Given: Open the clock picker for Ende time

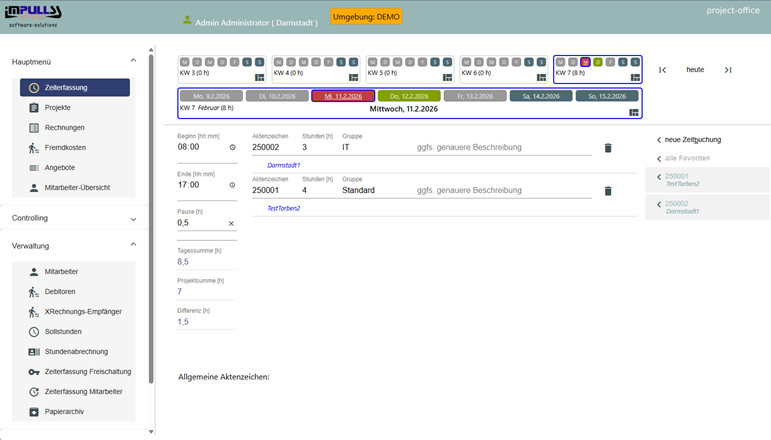Looking at the screenshot, I should [x=232, y=185].
